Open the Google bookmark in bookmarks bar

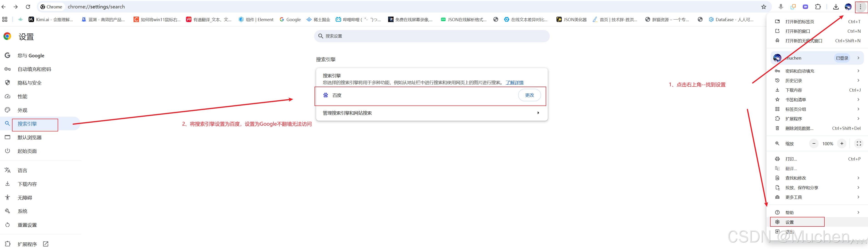290,20
